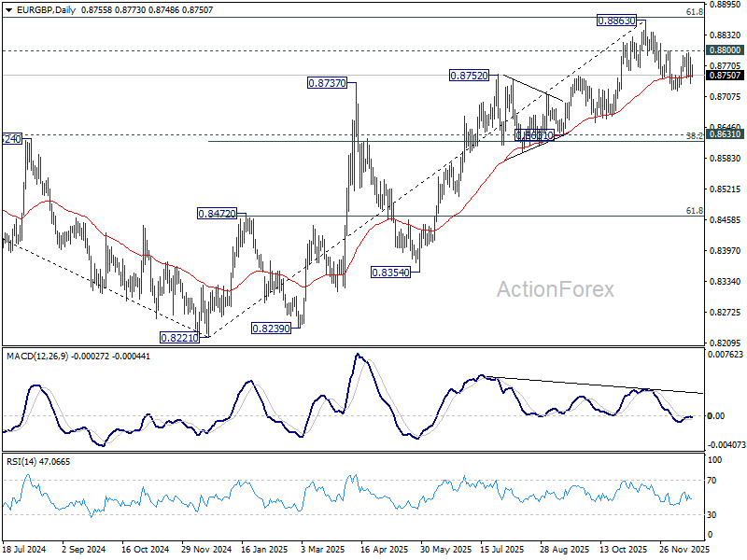
Task: Click the 16 Oct 2024 date marker
Action: pyautogui.click(x=146, y=550)
